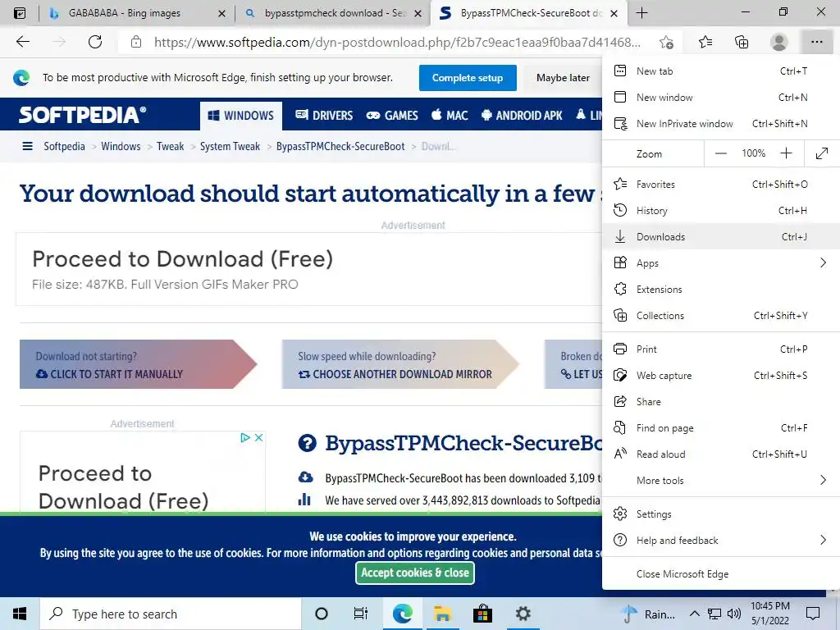The height and width of the screenshot is (630, 840).
Task: Expand the More tools submenu
Action: pyautogui.click(x=721, y=480)
